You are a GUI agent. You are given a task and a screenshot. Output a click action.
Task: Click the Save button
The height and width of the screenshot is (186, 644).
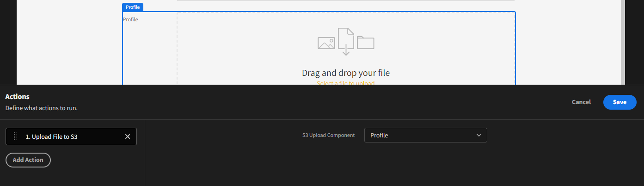(619, 102)
